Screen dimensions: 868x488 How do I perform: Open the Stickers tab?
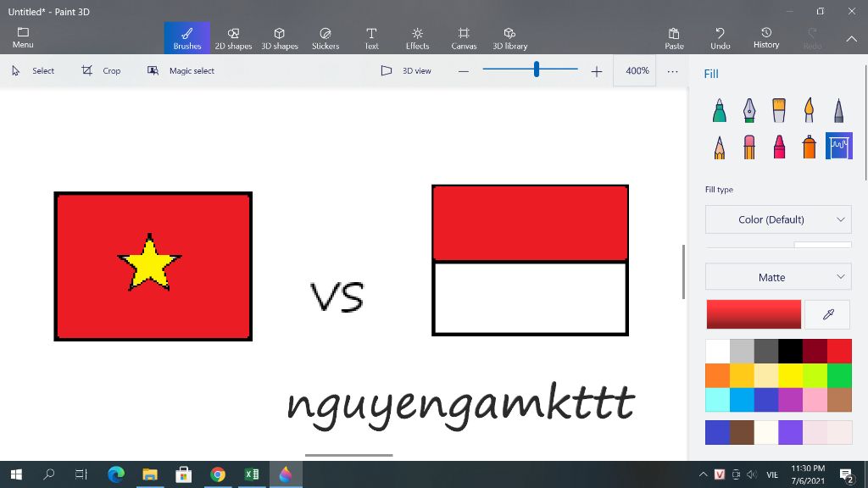(x=325, y=38)
